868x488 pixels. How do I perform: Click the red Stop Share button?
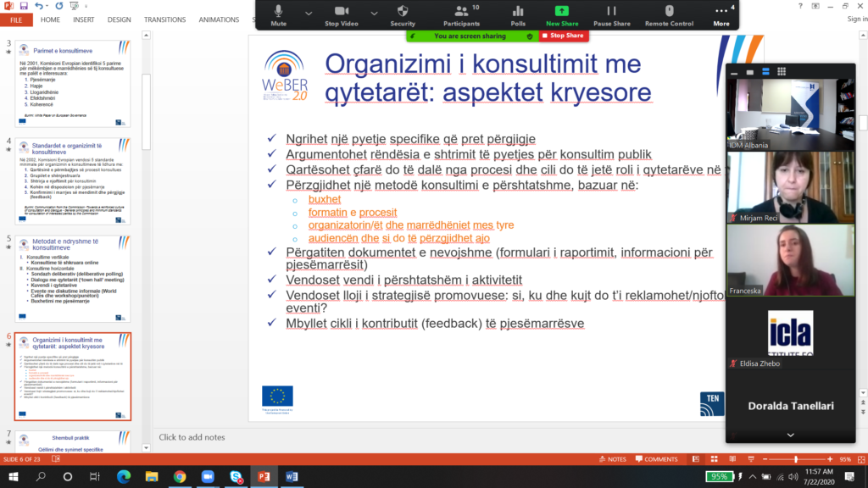pyautogui.click(x=563, y=36)
